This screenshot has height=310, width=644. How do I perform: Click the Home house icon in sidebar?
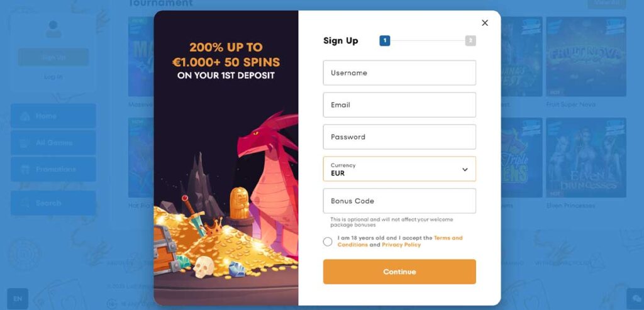(25, 116)
